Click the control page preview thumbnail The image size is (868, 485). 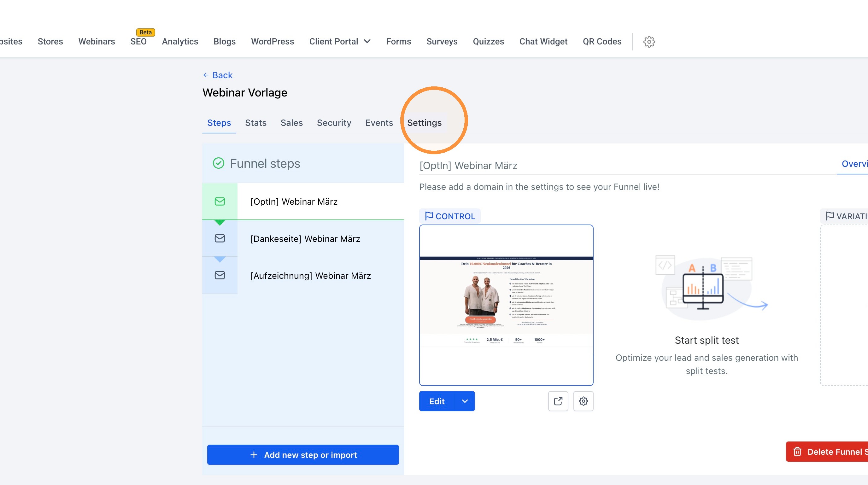point(506,305)
